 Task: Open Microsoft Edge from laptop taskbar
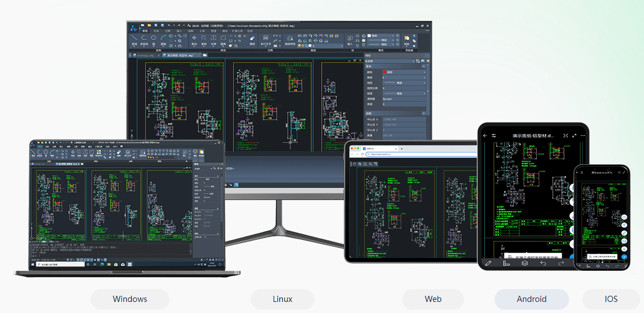point(102,265)
